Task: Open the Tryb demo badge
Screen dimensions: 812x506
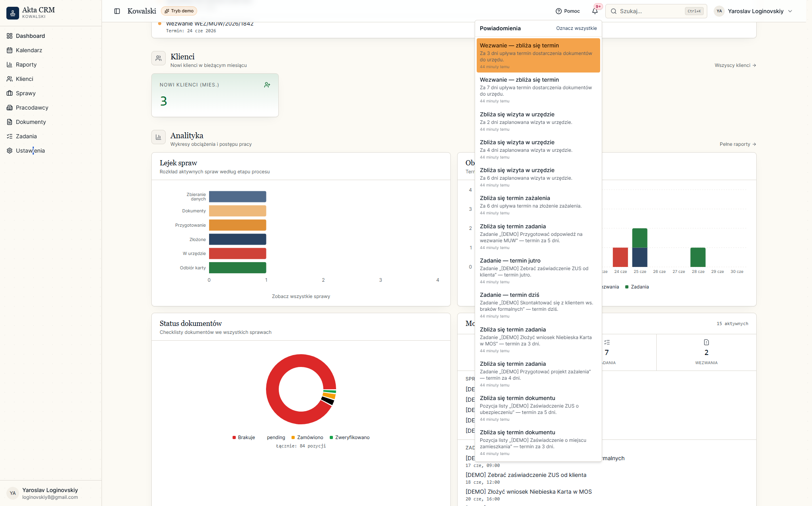Action: tap(179, 11)
